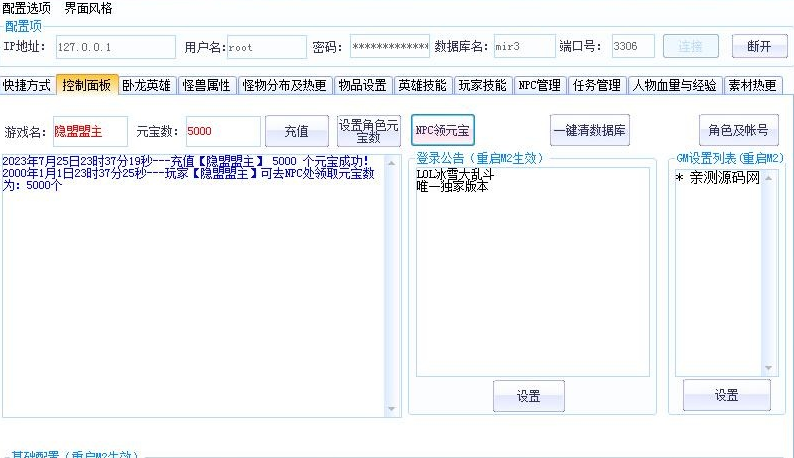
Task: Open 角色及帐号 button
Action: pos(738,131)
